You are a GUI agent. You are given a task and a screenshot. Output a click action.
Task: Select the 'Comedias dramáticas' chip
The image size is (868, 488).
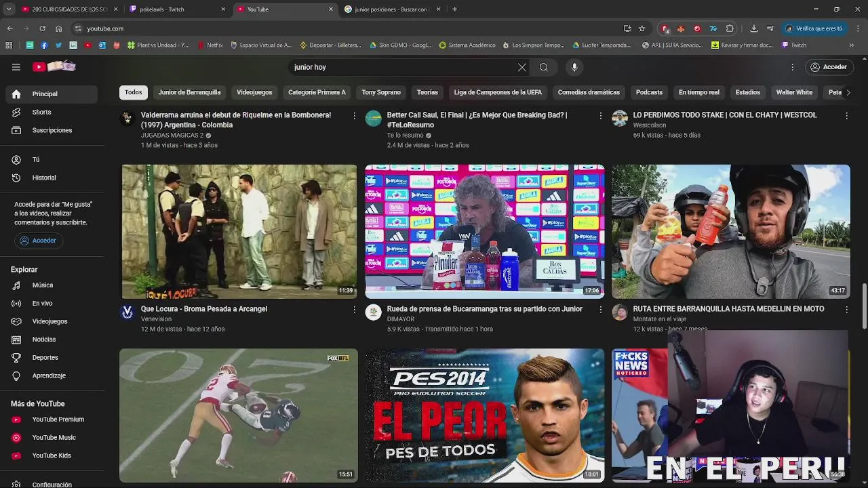coord(589,92)
